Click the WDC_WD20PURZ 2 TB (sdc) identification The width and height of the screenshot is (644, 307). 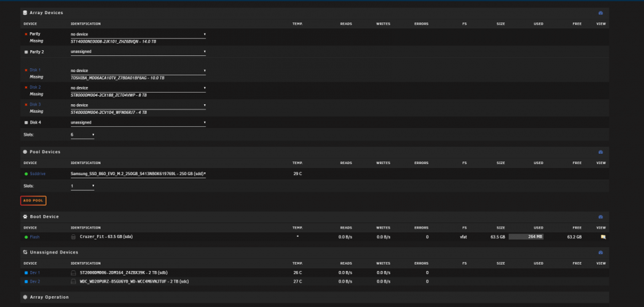coord(135,281)
